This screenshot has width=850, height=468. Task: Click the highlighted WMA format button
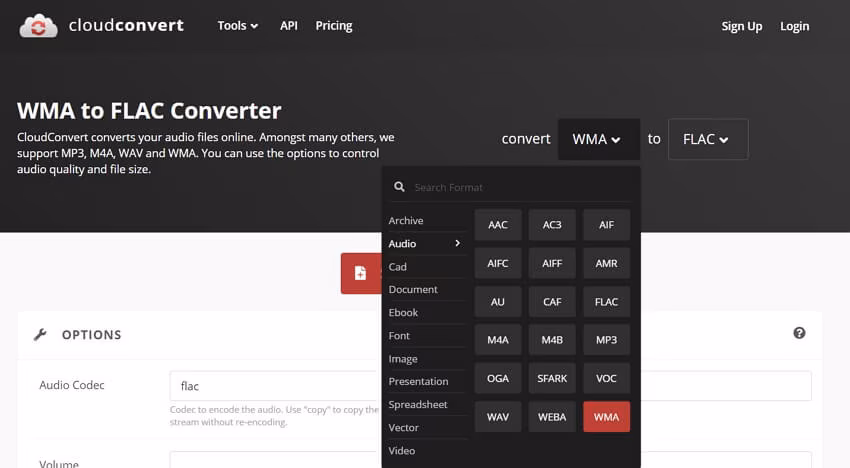click(x=607, y=416)
